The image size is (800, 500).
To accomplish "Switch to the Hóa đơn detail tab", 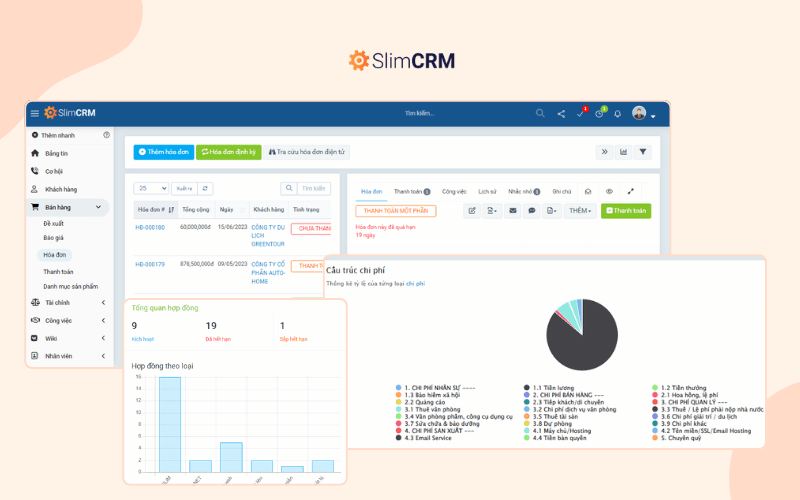I will (371, 192).
